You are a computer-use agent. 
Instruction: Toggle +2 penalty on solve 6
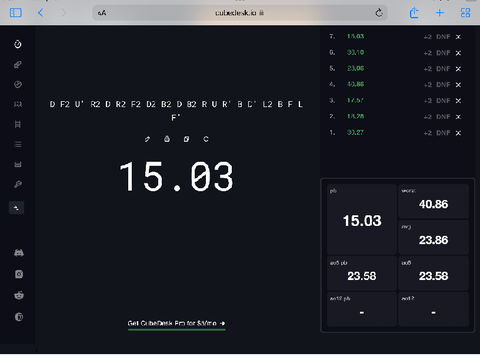click(x=428, y=53)
